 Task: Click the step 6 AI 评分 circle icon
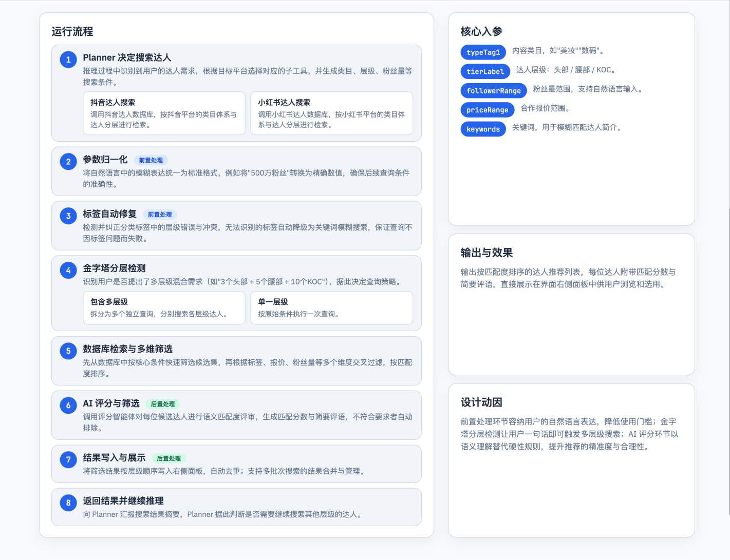[68, 405]
